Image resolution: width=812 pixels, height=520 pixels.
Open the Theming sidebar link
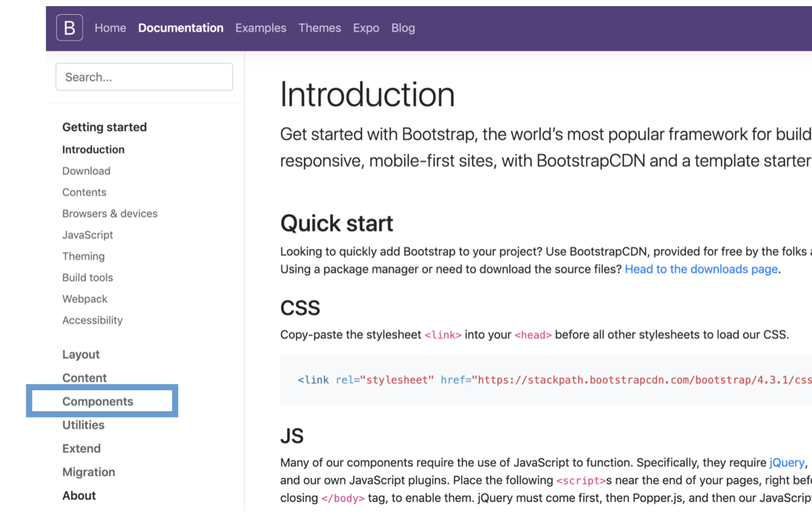click(x=83, y=256)
